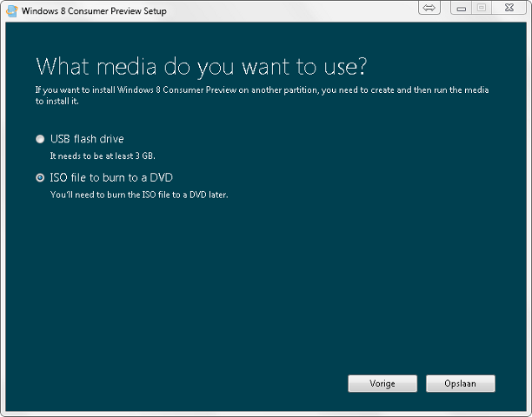Click the word "DVD" in the ISO option label

(x=163, y=177)
